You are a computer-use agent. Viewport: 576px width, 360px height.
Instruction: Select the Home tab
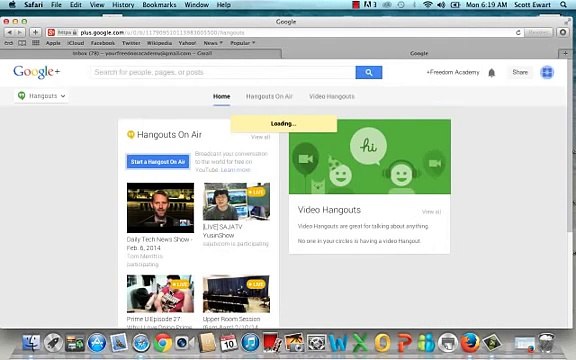222,96
